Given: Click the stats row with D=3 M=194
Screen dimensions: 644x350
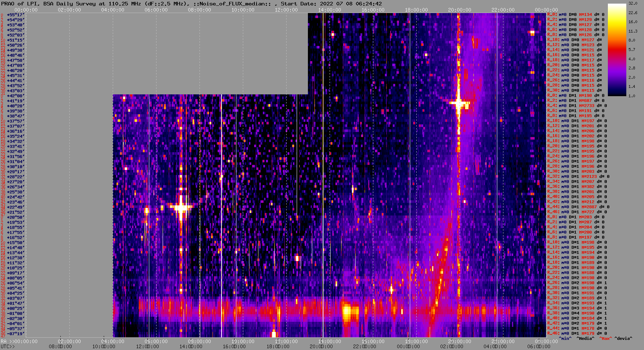Looking at the screenshot, I should [x=577, y=308].
